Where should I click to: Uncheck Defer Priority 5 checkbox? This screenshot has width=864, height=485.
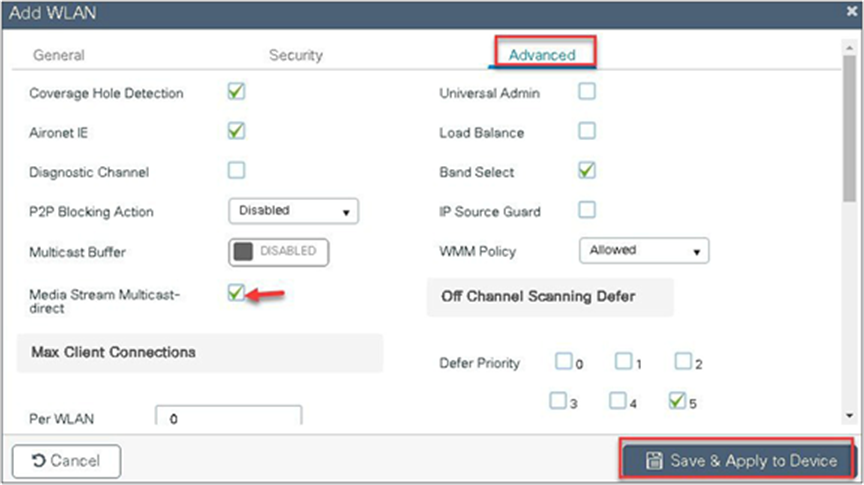coord(677,401)
